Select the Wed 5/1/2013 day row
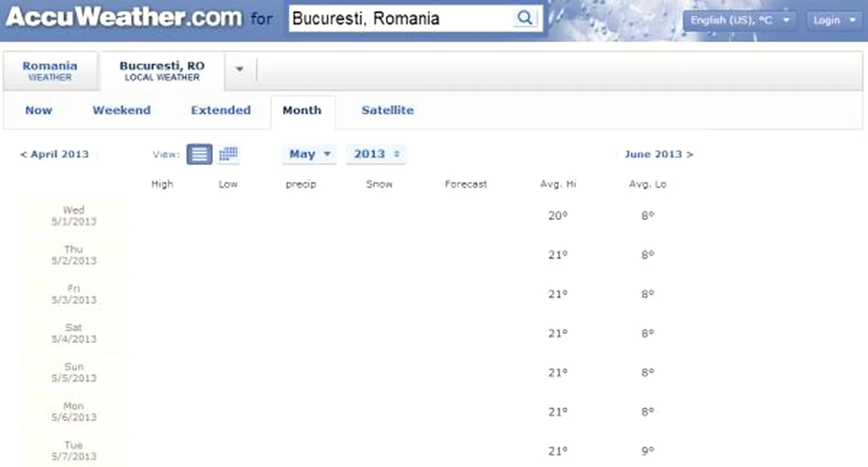The width and height of the screenshot is (868, 467). click(73, 215)
